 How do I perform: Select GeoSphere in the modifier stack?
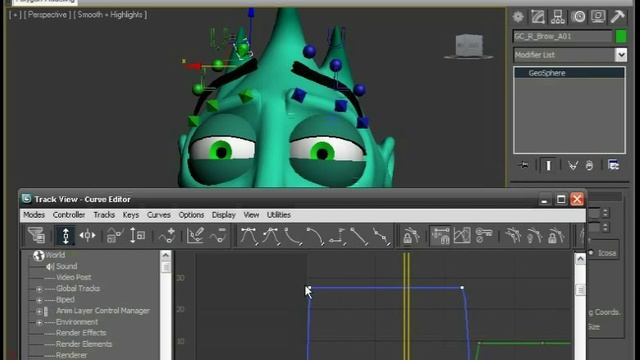(x=569, y=73)
